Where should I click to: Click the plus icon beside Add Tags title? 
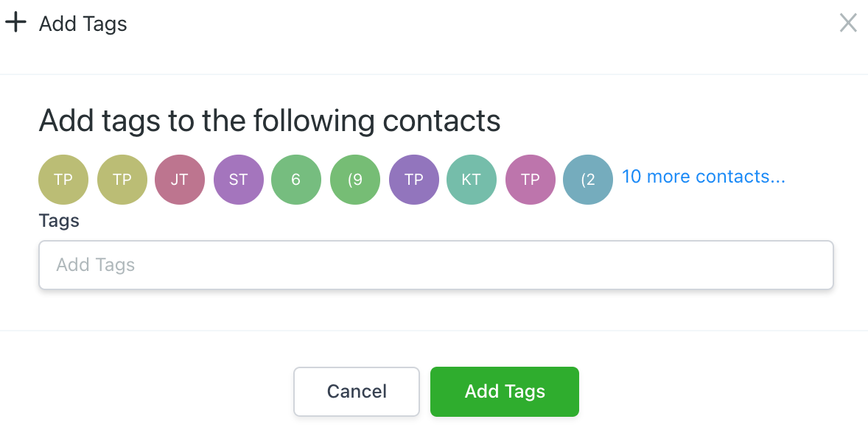click(x=15, y=23)
